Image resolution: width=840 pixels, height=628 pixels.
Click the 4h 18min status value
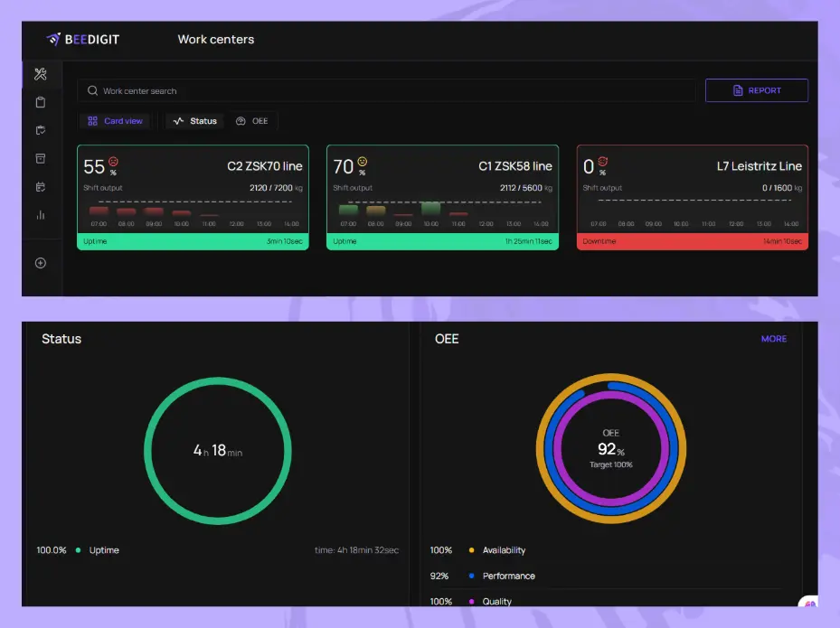218,451
